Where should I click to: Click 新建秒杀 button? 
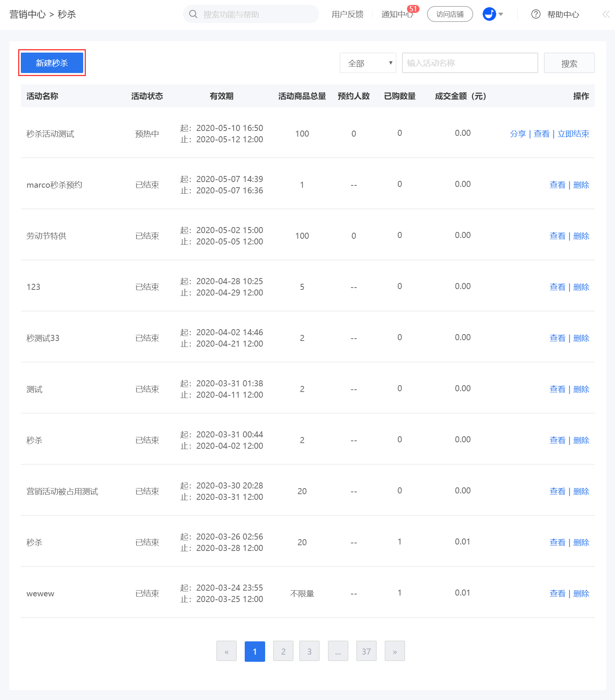(x=52, y=63)
